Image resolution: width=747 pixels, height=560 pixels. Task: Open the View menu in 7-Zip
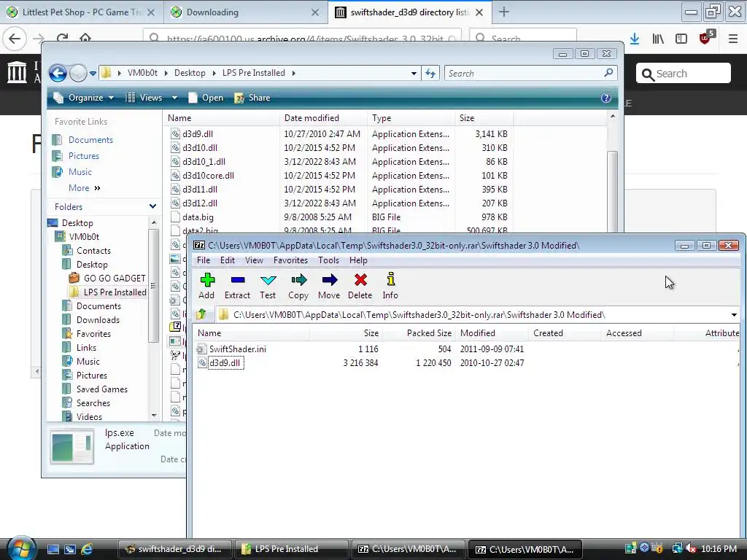pos(254,260)
